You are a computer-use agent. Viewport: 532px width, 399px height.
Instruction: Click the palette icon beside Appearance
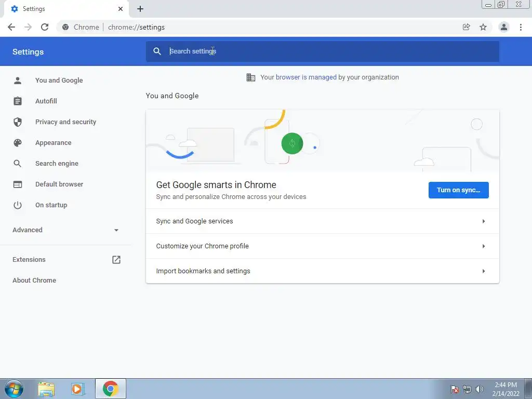[18, 143]
